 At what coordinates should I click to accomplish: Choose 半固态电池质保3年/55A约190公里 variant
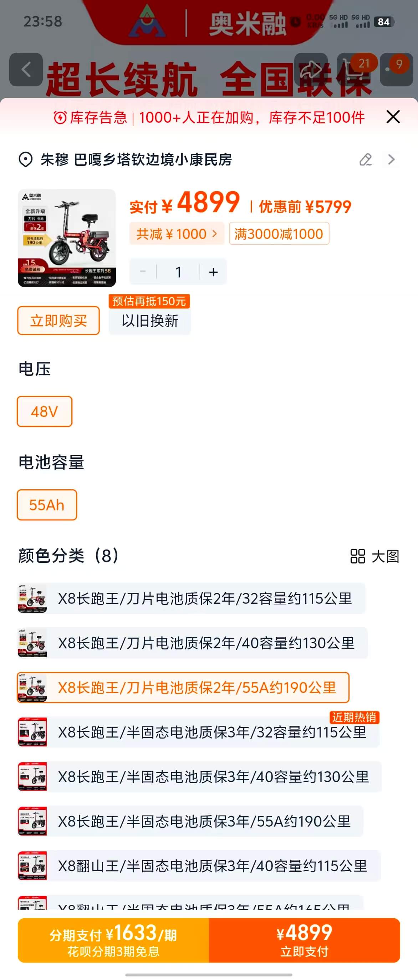[x=204, y=821]
